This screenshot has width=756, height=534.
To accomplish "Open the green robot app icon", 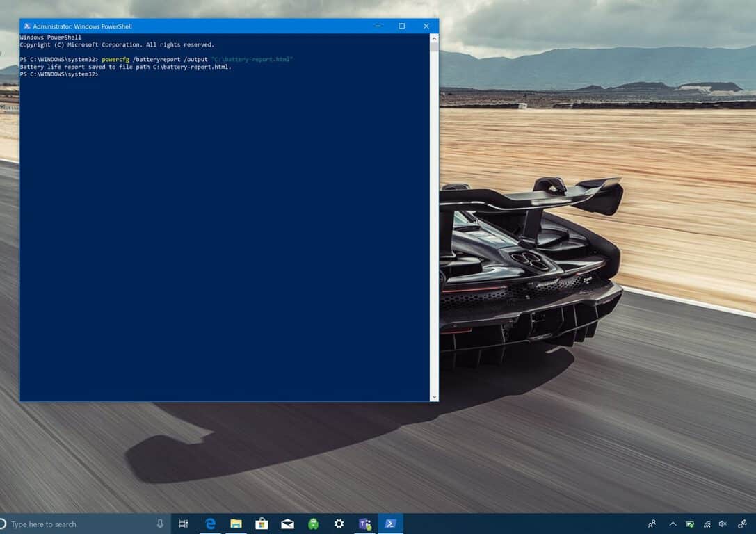I will [314, 524].
